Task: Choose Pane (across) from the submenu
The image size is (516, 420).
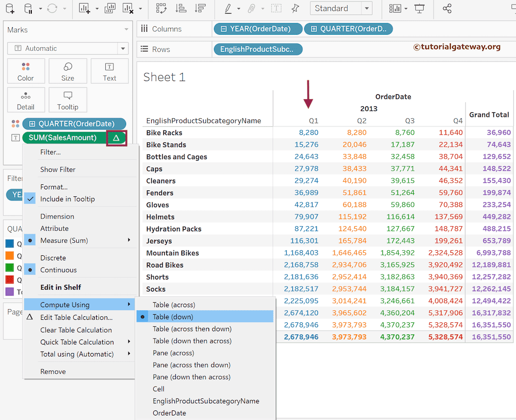Action: coord(173,353)
